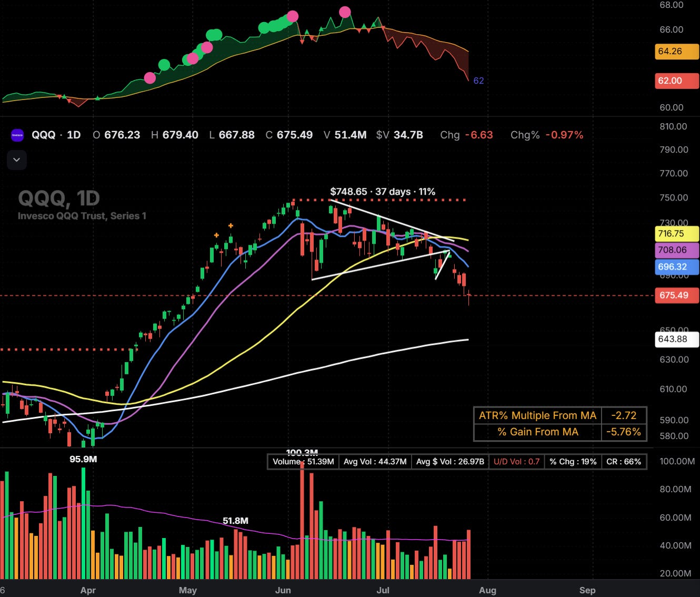Select the $748.65 · 37 days · 11% label
700x597 pixels.
[x=383, y=192]
